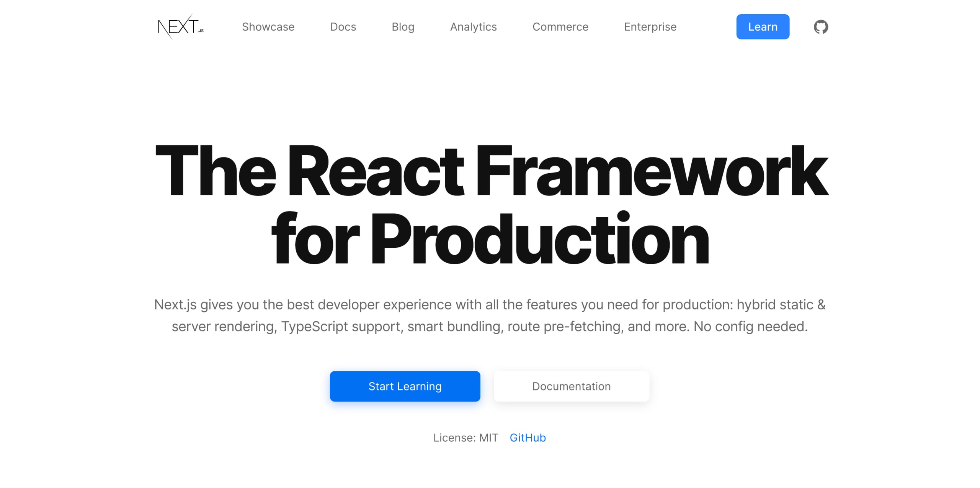This screenshot has height=488, width=980.
Task: Follow the blue GitHub text link
Action: tap(528, 438)
